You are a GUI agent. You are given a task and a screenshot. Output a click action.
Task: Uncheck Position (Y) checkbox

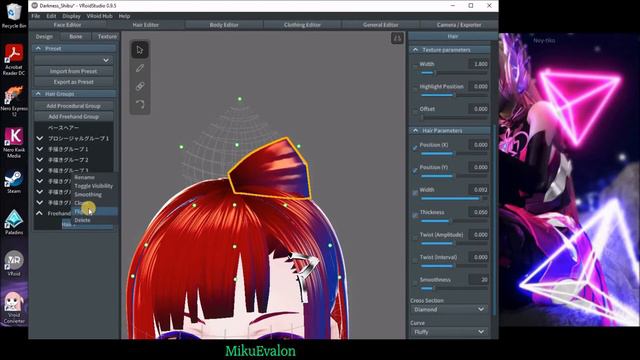pyautogui.click(x=415, y=170)
